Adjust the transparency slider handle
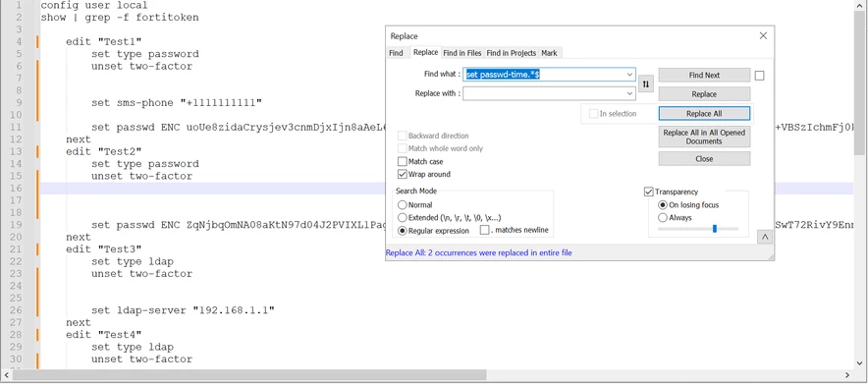Viewport: 868px width, 384px height. tap(715, 229)
